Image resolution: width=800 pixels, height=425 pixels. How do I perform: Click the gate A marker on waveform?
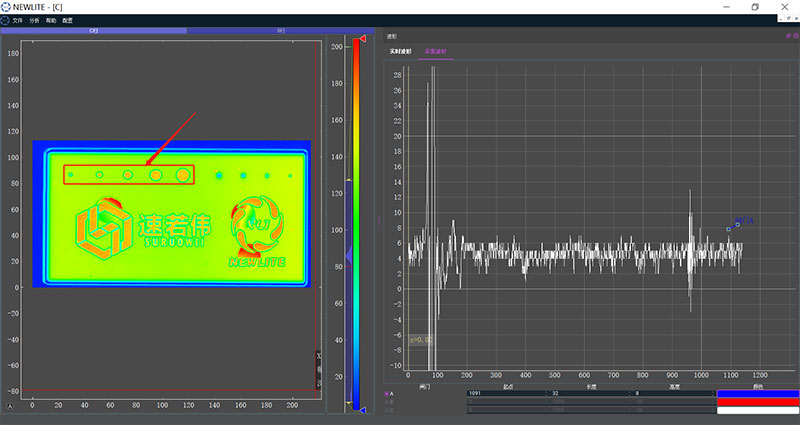coord(733,227)
